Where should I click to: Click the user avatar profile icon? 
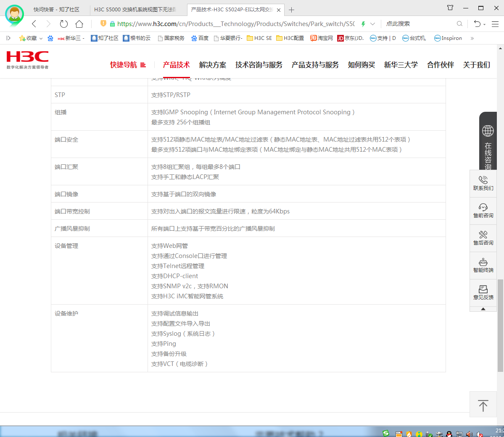pos(14,15)
